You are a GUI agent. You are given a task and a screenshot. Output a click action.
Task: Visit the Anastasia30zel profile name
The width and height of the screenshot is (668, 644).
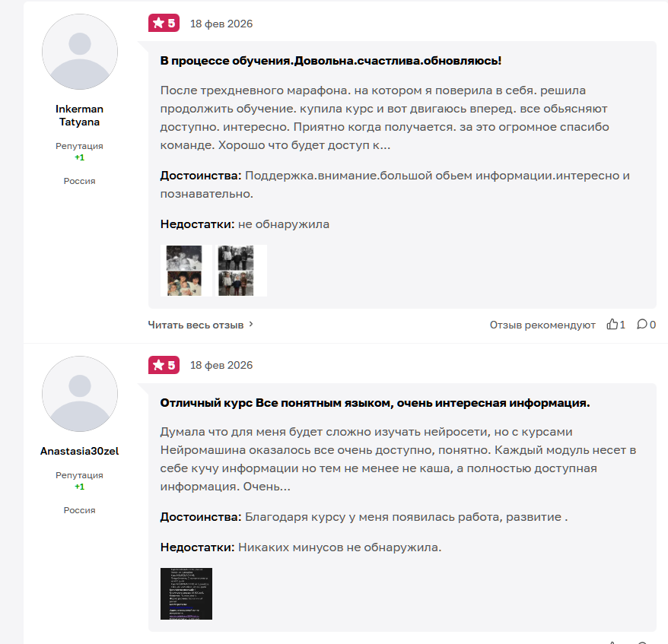tap(80, 451)
